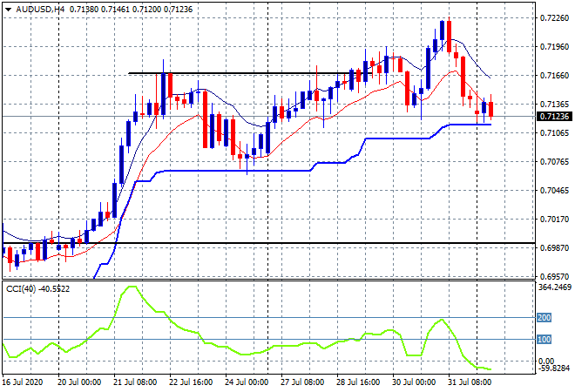Click the highest candle at the 0.72260 peak

(x=449, y=36)
